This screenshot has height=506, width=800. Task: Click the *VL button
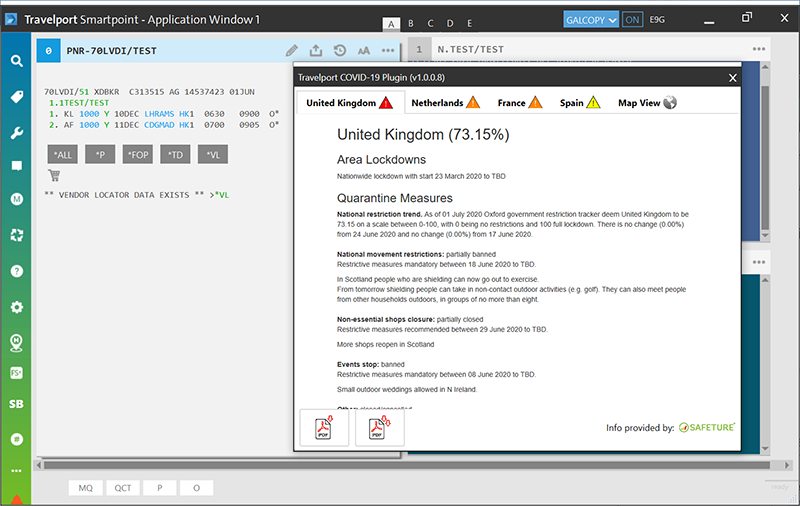coord(213,155)
